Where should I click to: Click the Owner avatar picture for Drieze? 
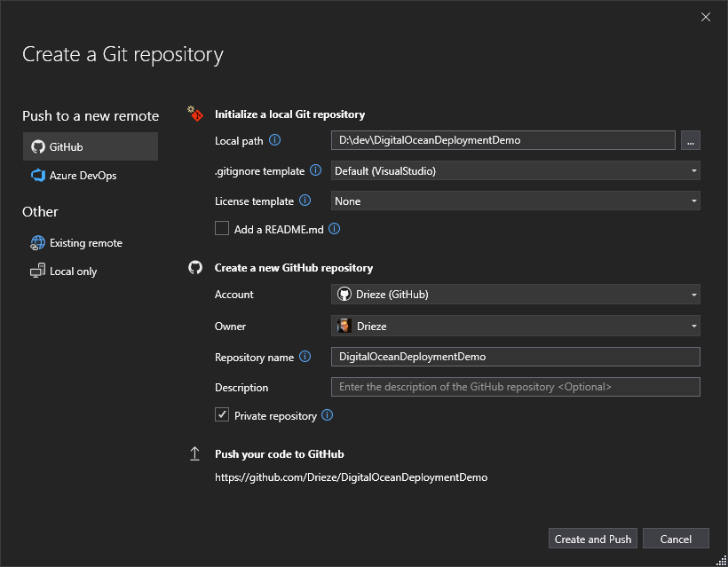[344, 326]
